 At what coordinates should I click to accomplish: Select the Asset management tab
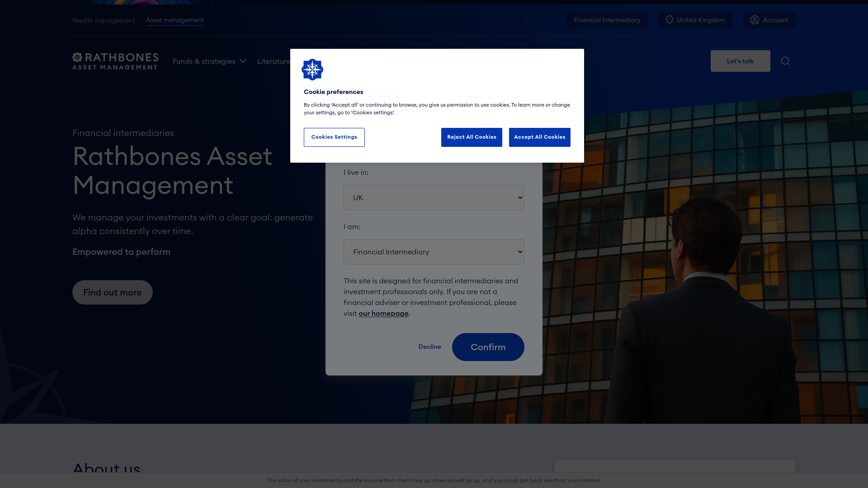175,20
